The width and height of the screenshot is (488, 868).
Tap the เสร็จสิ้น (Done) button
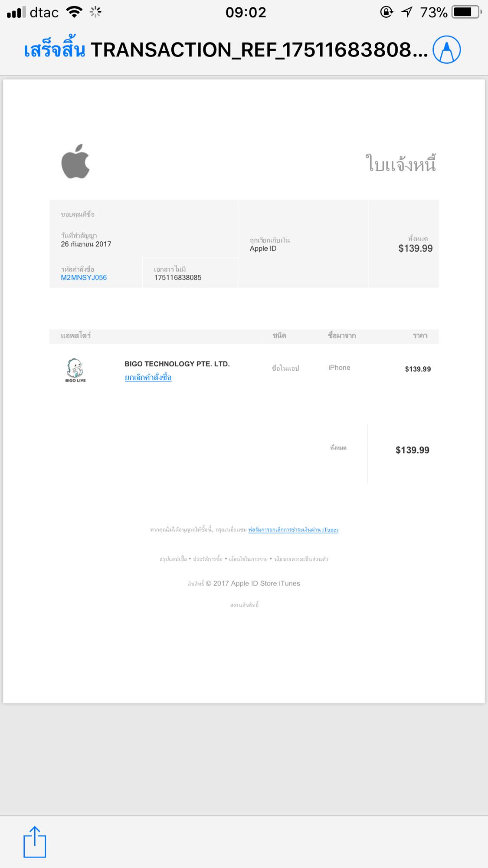pyautogui.click(x=54, y=49)
